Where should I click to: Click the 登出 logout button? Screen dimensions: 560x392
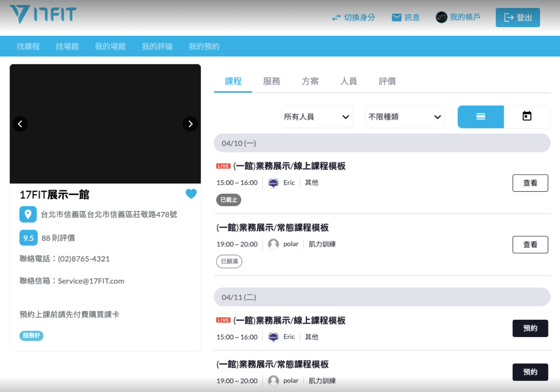(x=517, y=17)
